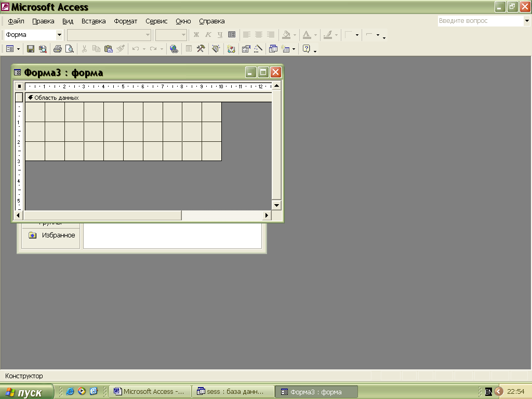Switch to Microsoft Access Word taskbar item
Viewport: 532px width, 399px height.
point(150,392)
